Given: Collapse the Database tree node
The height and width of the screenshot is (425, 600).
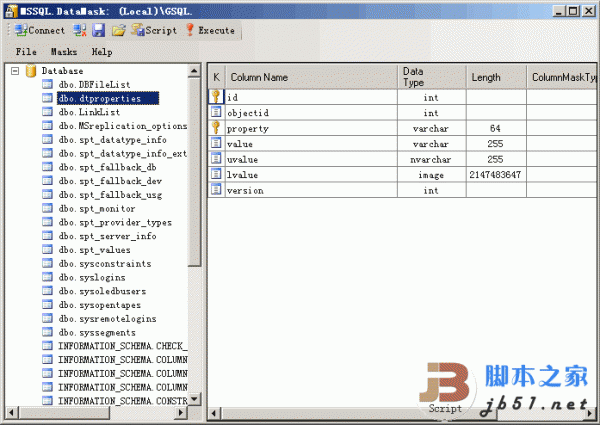Looking at the screenshot, I should point(15,71).
